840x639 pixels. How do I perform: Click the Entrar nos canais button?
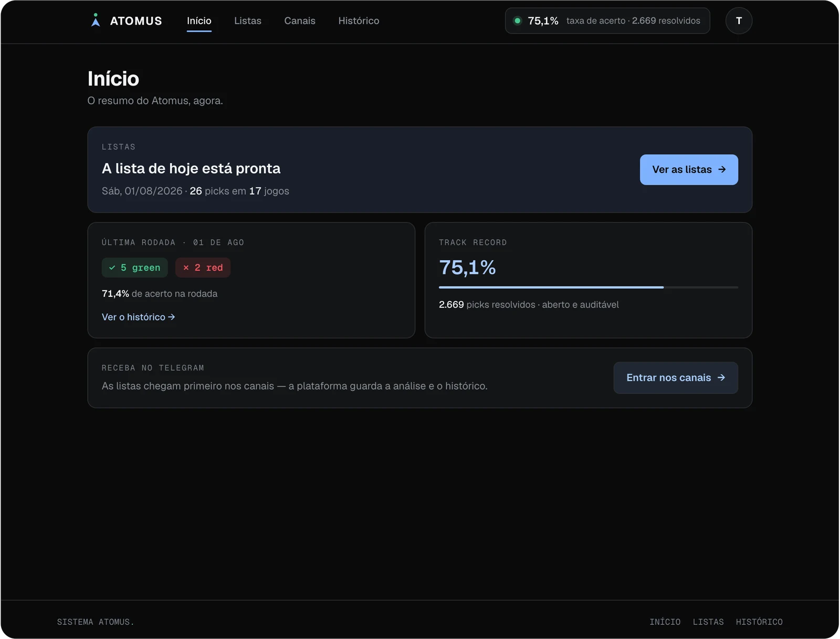(x=676, y=378)
